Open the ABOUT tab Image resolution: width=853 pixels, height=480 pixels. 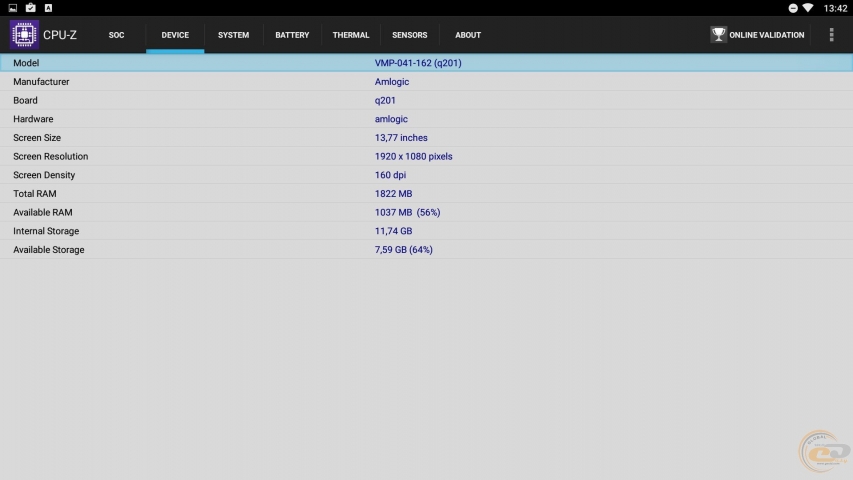click(468, 35)
